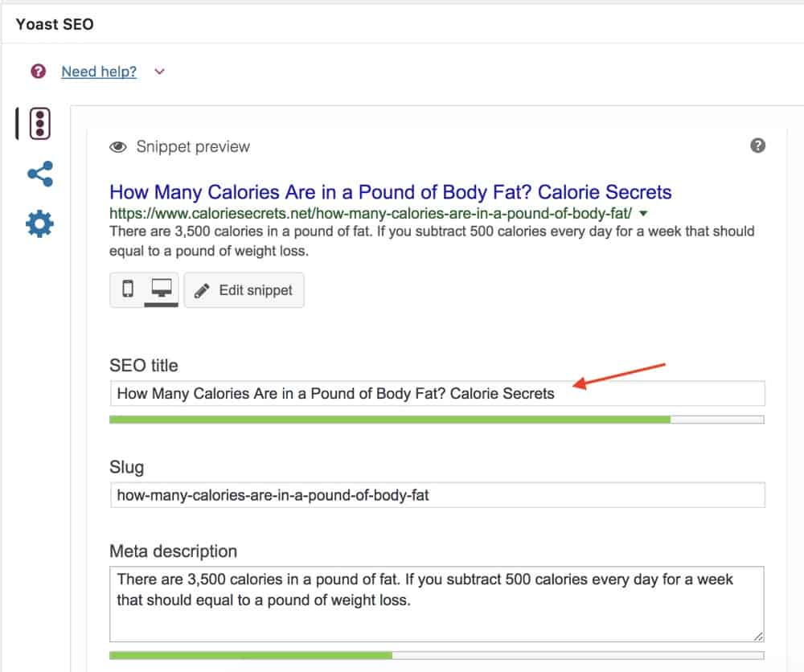Screen dimensions: 804x672
Task: Click the SEO title length progress bar
Action: pos(437,420)
